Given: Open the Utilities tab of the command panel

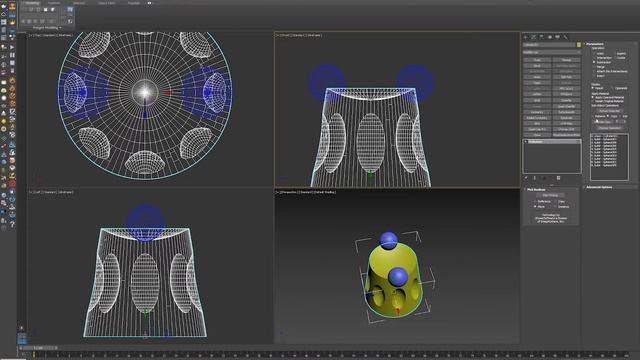Looking at the screenshot, I should tap(566, 37).
